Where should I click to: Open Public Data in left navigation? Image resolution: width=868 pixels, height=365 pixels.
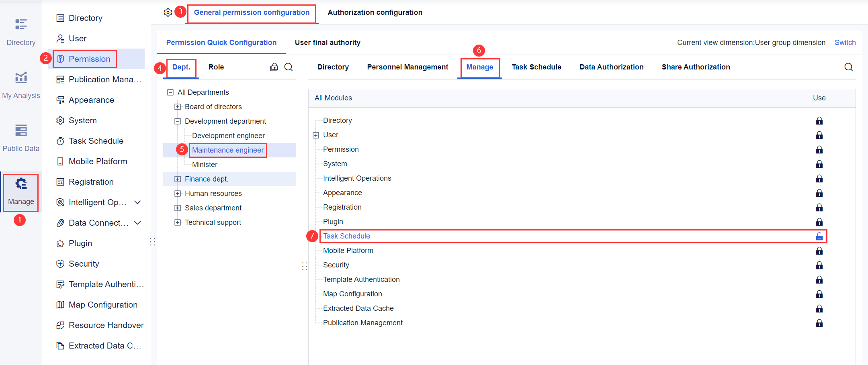(x=21, y=137)
